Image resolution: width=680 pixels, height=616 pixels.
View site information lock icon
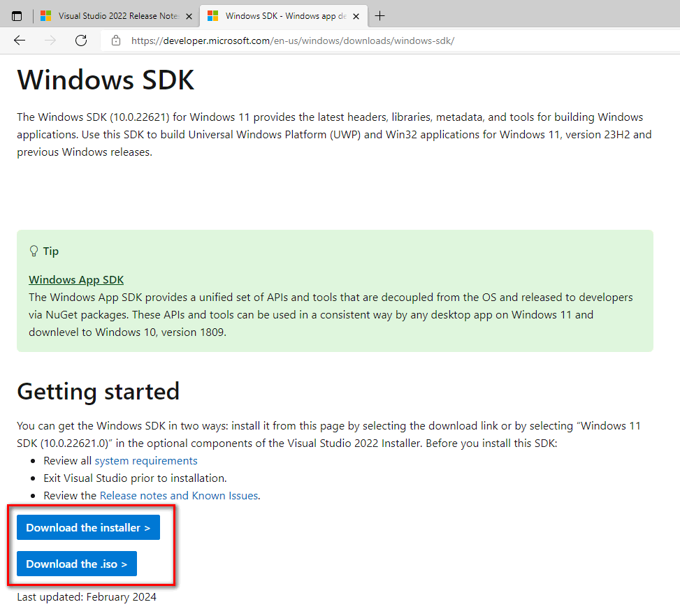coord(116,41)
